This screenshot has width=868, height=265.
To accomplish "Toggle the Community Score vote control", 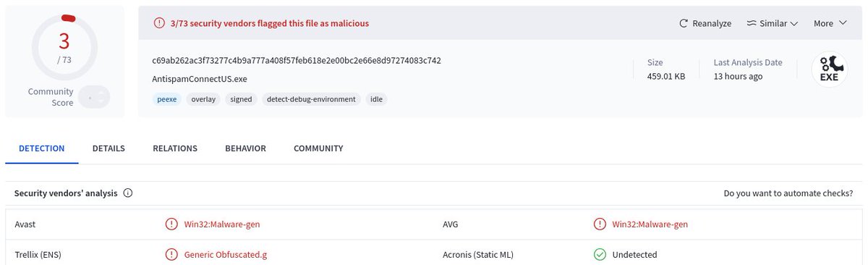I will click(94, 97).
